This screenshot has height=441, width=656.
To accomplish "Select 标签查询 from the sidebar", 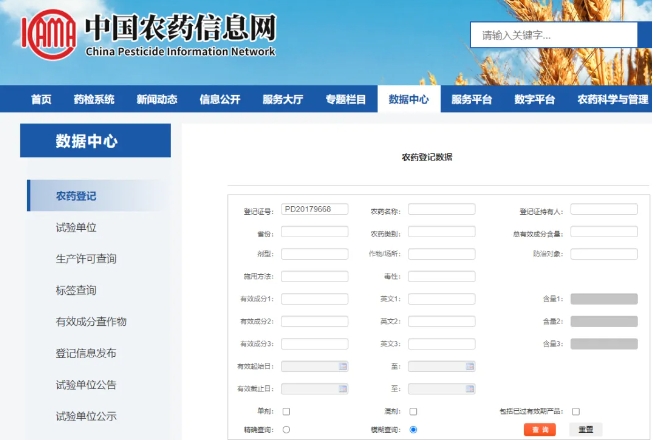I will [x=76, y=290].
